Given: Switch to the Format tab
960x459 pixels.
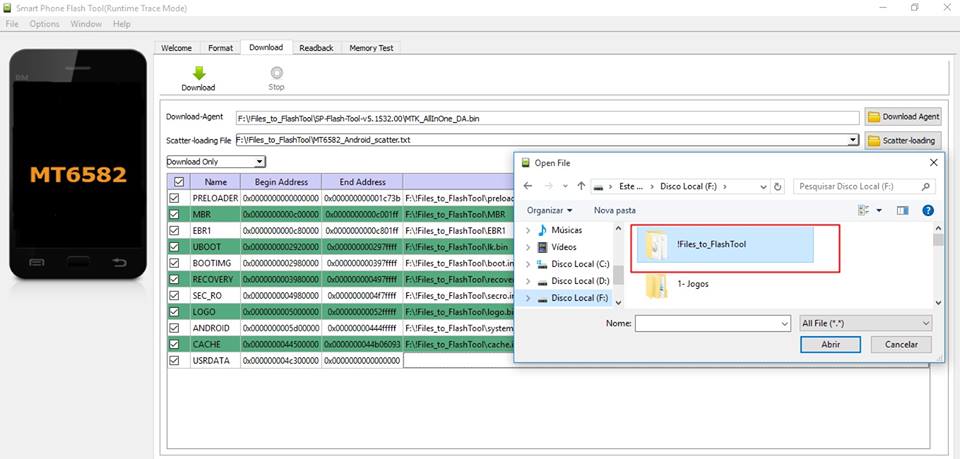Looking at the screenshot, I should point(220,48).
